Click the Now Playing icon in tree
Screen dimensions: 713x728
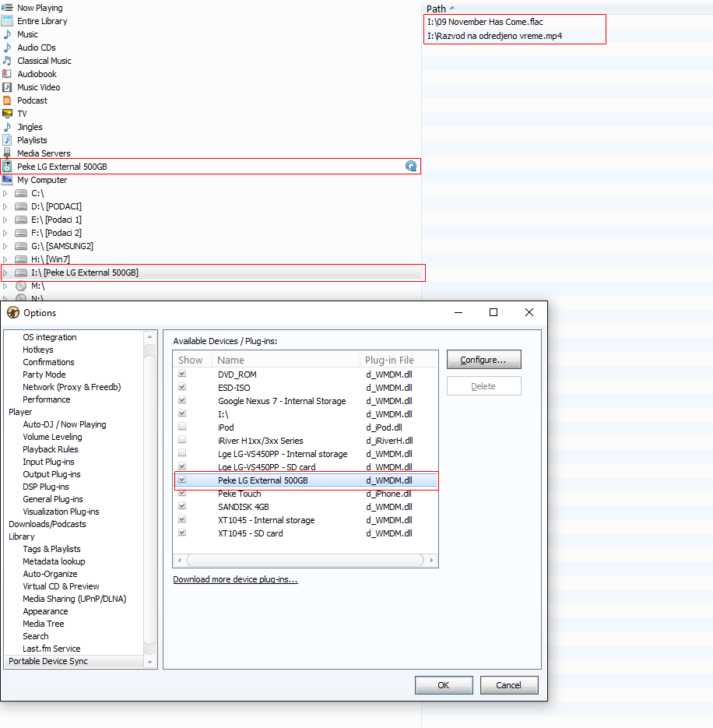[x=7, y=8]
